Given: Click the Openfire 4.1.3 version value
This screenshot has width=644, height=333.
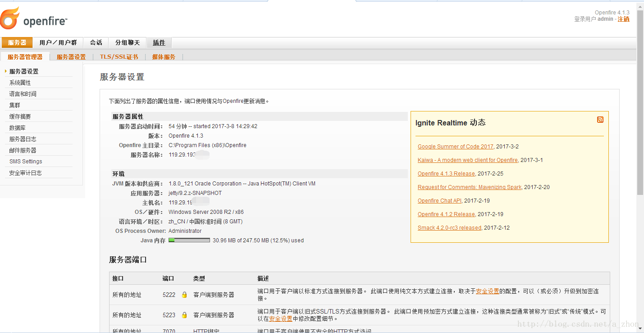Looking at the screenshot, I should point(186,136).
